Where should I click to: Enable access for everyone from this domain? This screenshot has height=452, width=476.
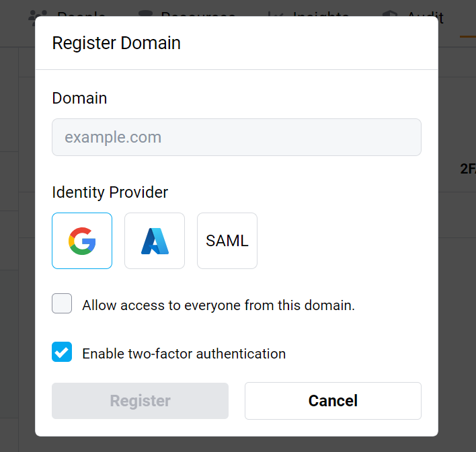click(62, 304)
